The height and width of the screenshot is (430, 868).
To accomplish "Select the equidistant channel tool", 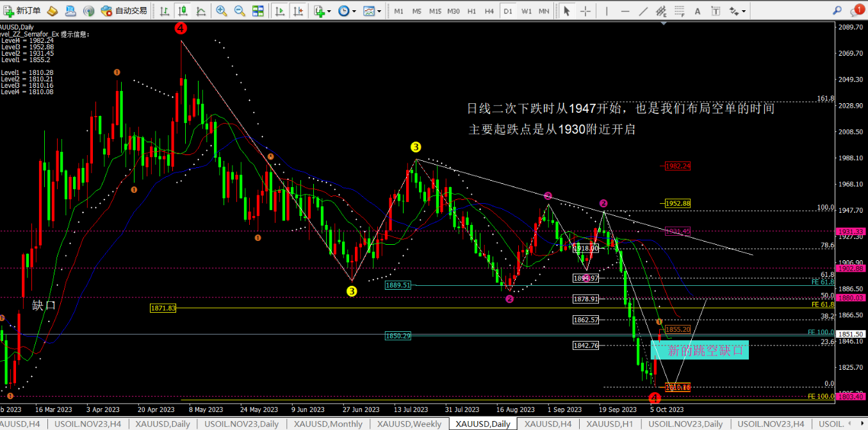I will (x=661, y=11).
